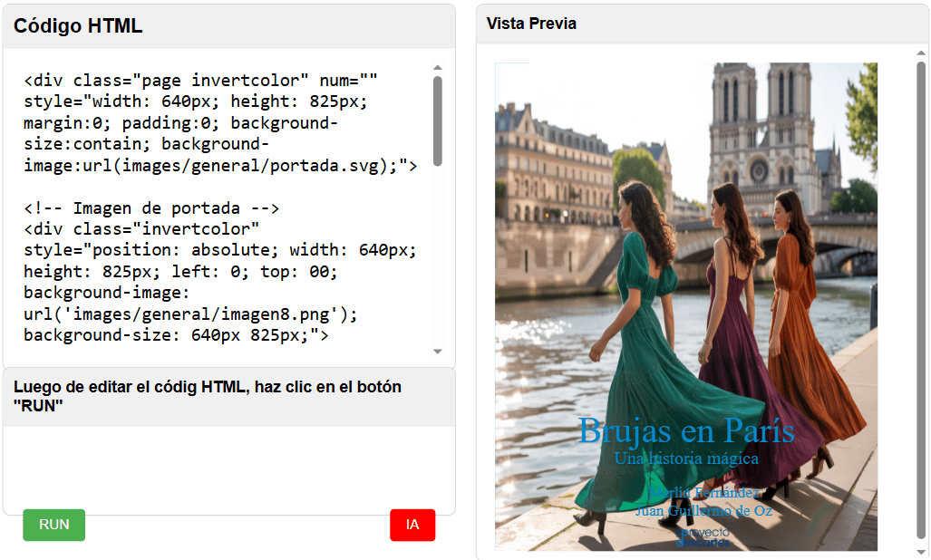Click the code editor scrollbar thumb
The width and height of the screenshot is (931, 560).
438,121
